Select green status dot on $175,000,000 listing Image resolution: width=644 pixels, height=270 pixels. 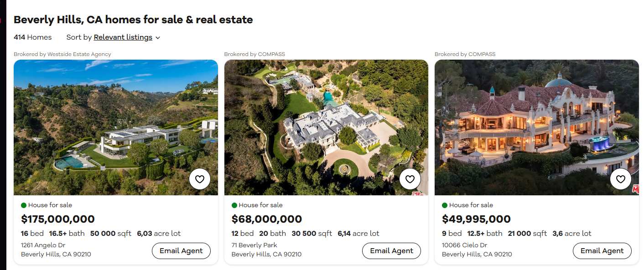pyautogui.click(x=24, y=205)
